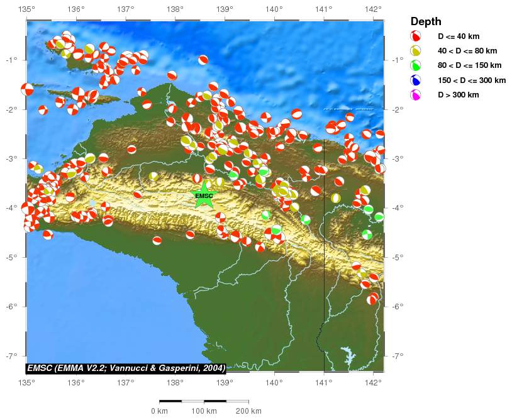Click the green 80–150 km depth legend icon
This screenshot has width=512, height=420.
[415, 65]
